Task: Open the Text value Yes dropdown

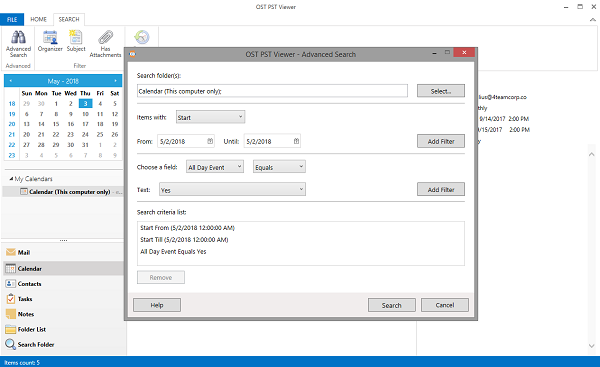Action: (232, 189)
